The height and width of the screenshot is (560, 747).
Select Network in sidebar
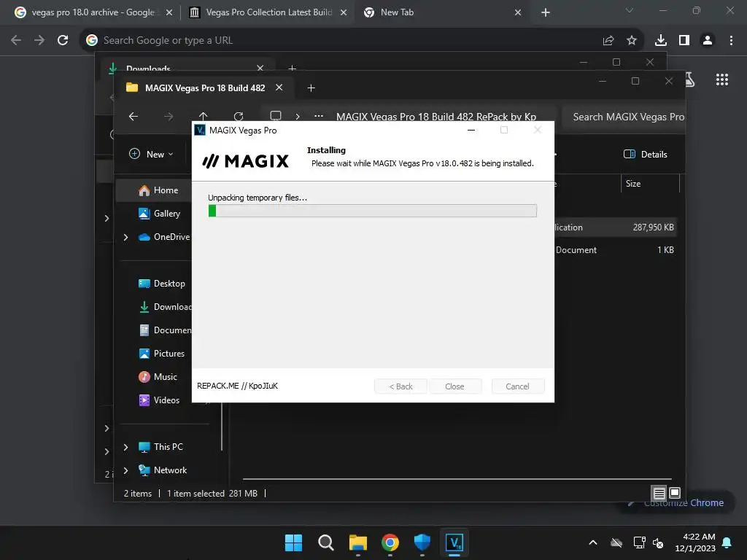[x=163, y=470]
